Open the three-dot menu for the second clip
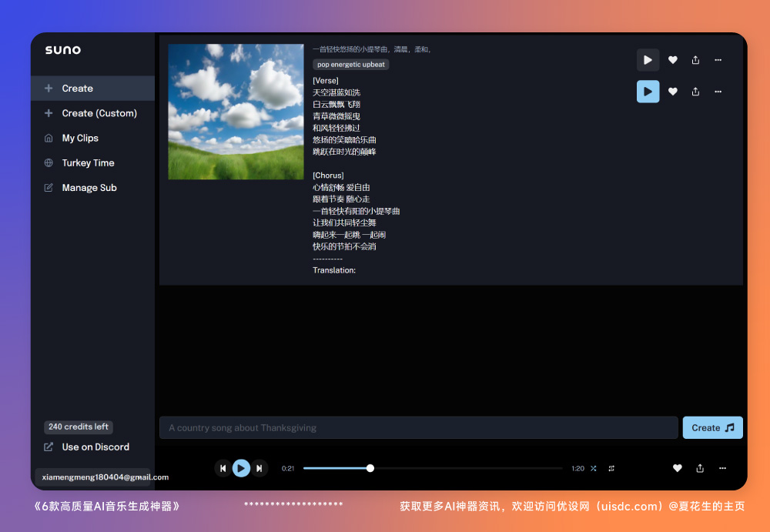This screenshot has height=532, width=770. coord(718,92)
